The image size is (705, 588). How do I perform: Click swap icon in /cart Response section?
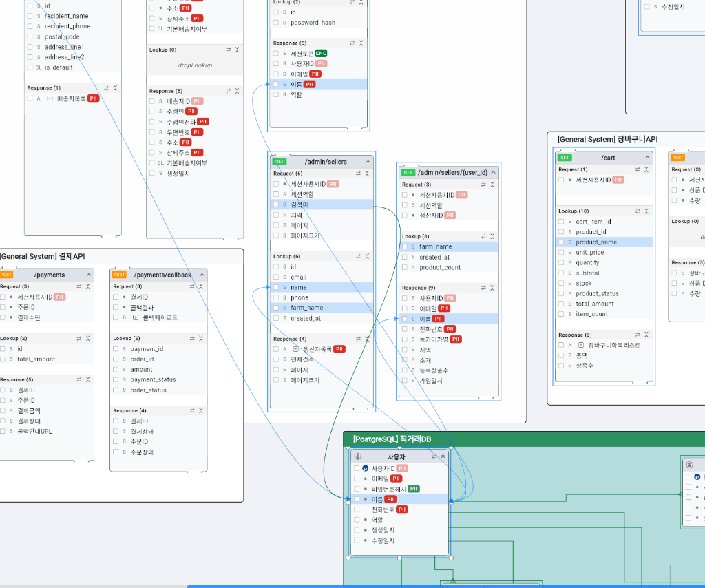(x=638, y=335)
